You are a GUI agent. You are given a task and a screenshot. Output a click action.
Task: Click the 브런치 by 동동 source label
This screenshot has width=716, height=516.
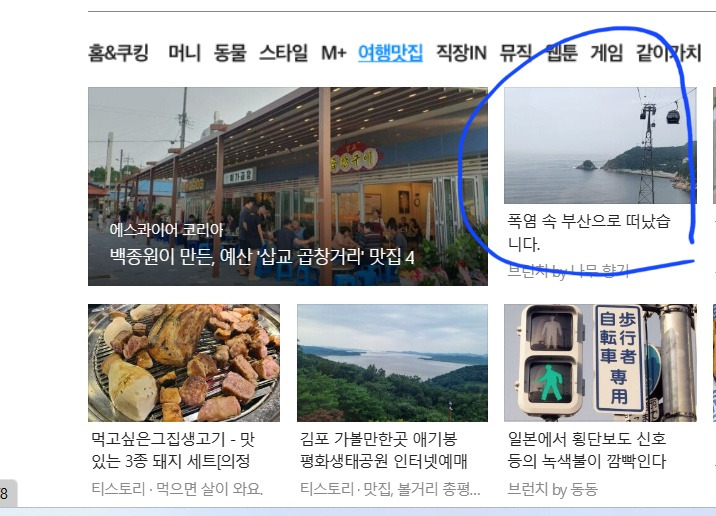(553, 489)
